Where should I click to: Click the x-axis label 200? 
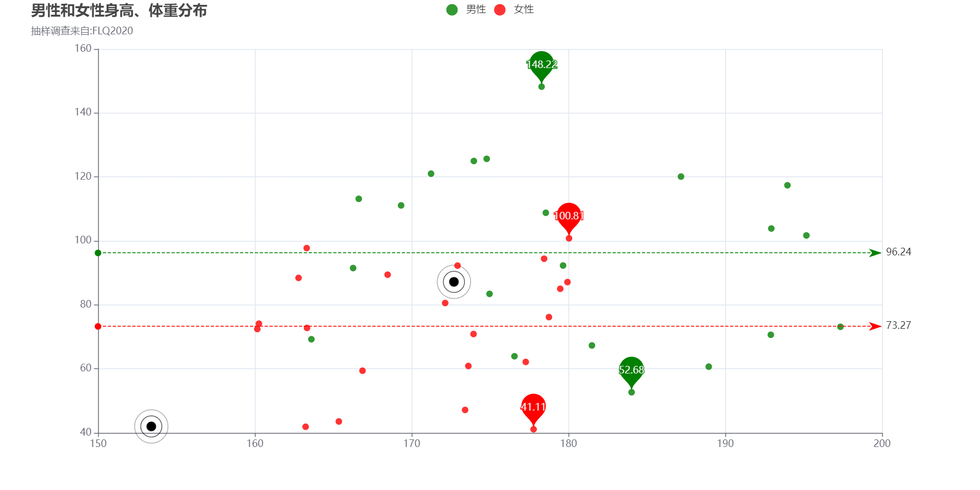[x=882, y=443]
